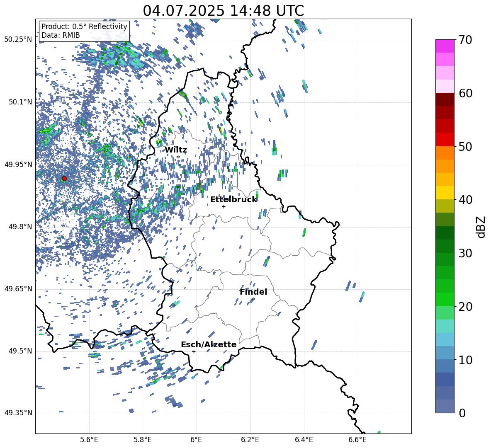Click the 70 tick on colorbar
Viewport: 491px width, 448px height.
pos(465,40)
